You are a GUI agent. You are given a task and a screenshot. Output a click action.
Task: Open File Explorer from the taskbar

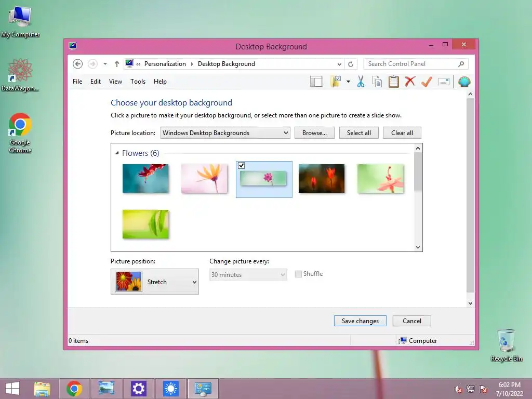pyautogui.click(x=42, y=389)
